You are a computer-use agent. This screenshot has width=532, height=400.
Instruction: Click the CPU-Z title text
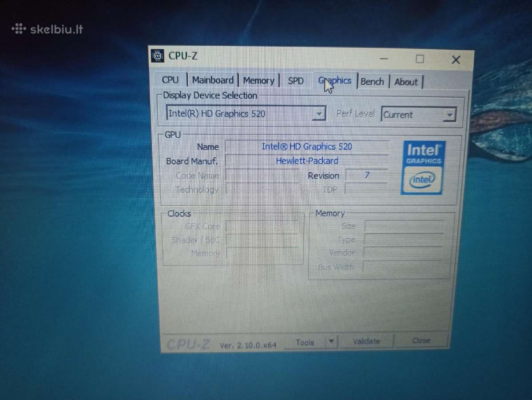click(183, 56)
